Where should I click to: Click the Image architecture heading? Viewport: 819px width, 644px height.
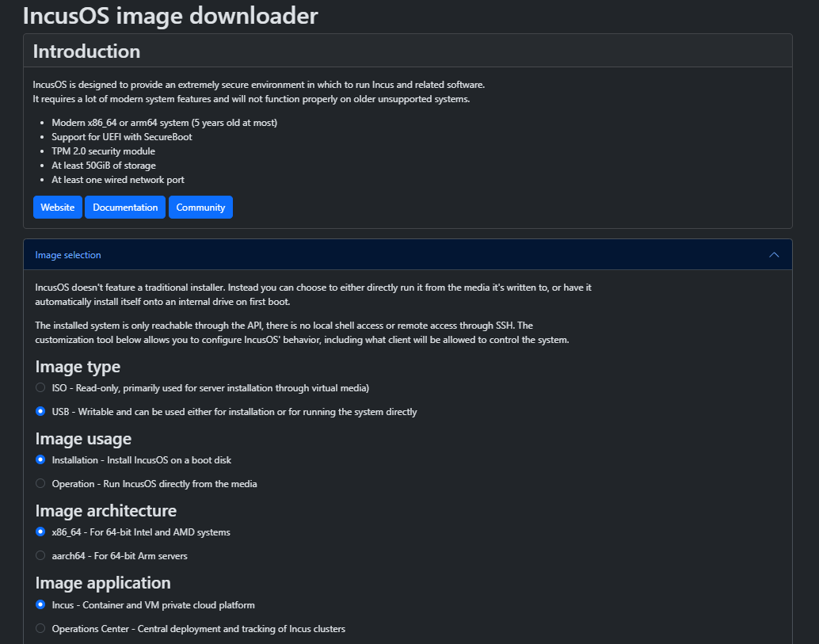point(105,511)
